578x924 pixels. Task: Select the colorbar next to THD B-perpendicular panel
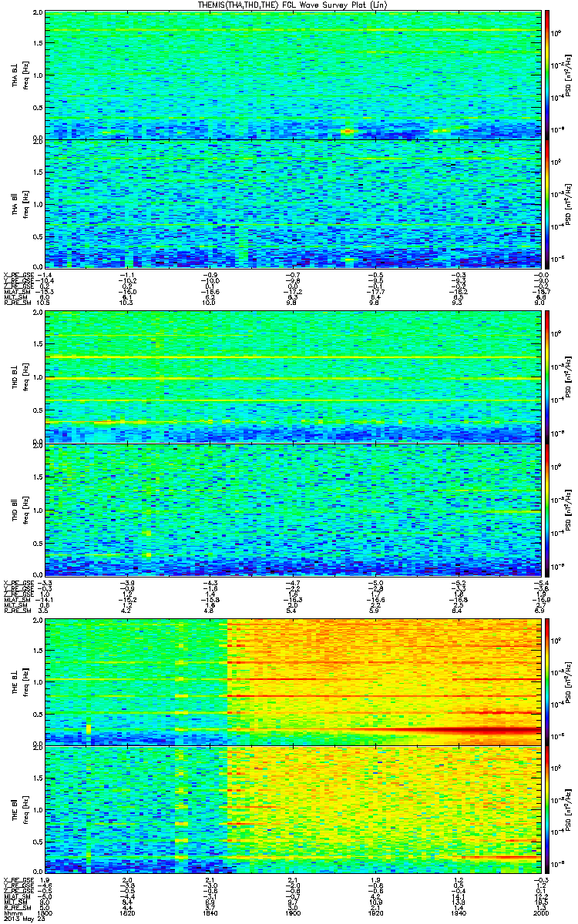(x=547, y=377)
